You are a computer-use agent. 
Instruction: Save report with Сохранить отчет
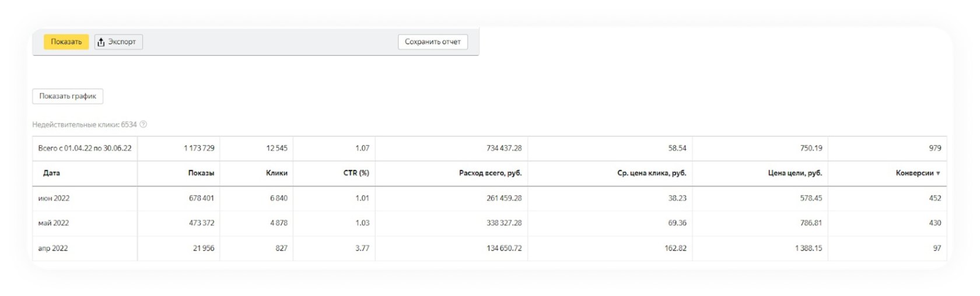[433, 42]
